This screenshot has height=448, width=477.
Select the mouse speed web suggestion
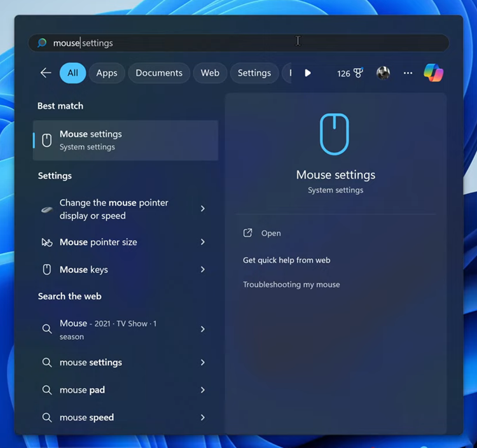coord(125,417)
